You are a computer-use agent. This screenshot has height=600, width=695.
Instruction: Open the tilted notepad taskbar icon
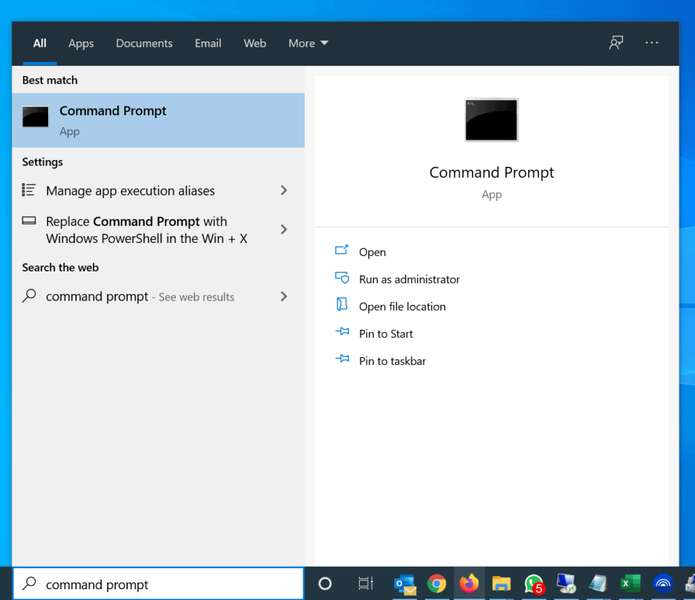(598, 584)
